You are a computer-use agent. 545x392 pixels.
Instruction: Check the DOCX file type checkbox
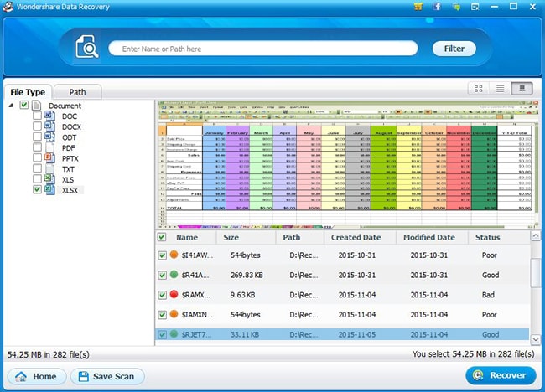click(37, 126)
